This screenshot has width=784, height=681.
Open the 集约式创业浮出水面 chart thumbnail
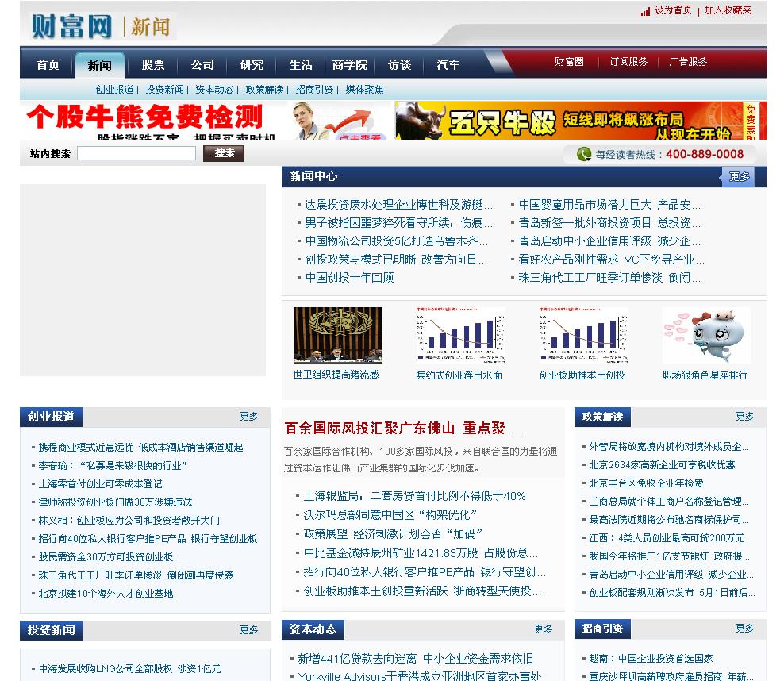coord(460,335)
